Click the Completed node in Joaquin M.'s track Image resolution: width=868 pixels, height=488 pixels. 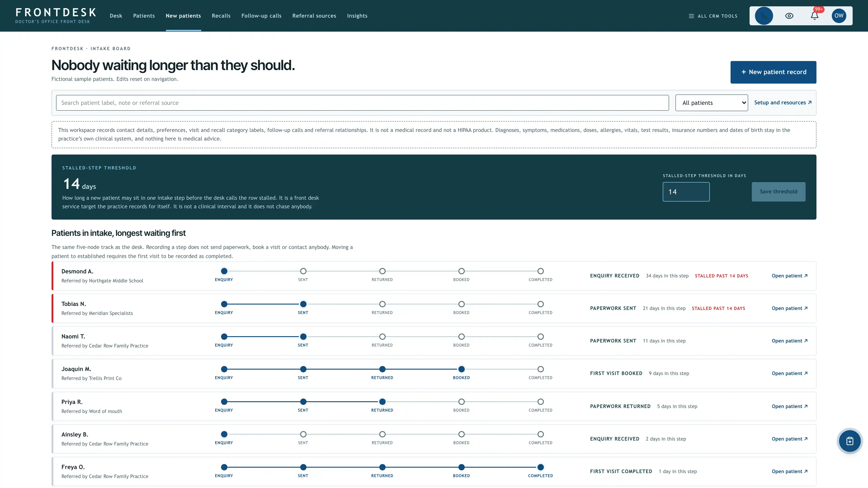click(540, 369)
